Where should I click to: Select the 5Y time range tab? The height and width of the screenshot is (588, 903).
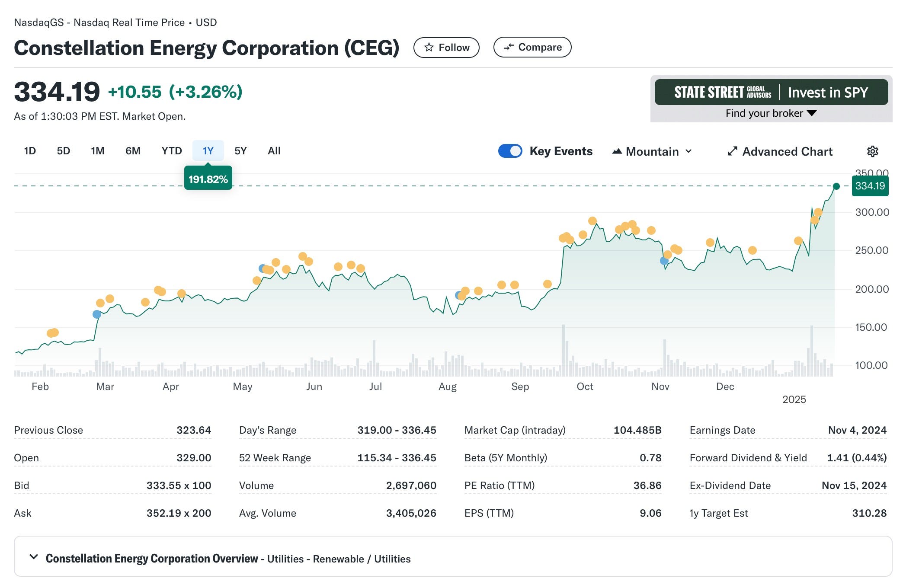pyautogui.click(x=240, y=151)
